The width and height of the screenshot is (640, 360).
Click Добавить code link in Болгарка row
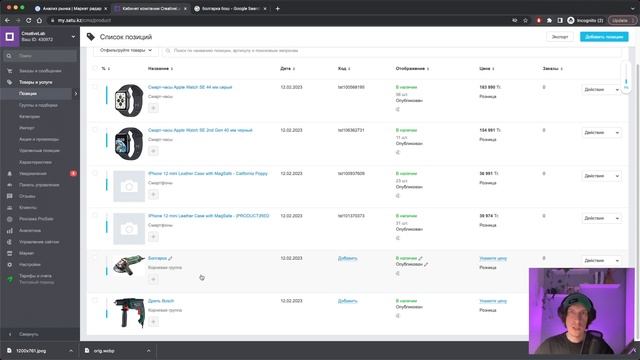point(347,258)
